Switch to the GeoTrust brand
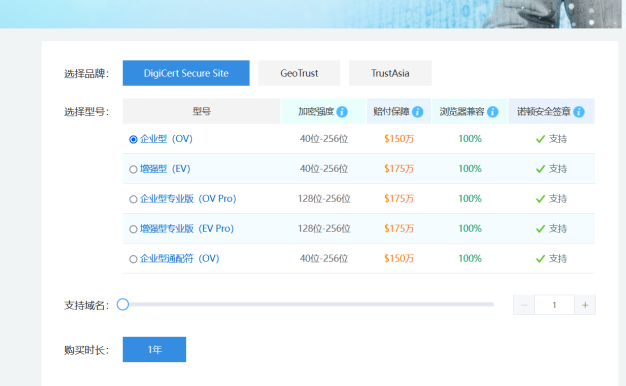The image size is (626, 386). 299,73
